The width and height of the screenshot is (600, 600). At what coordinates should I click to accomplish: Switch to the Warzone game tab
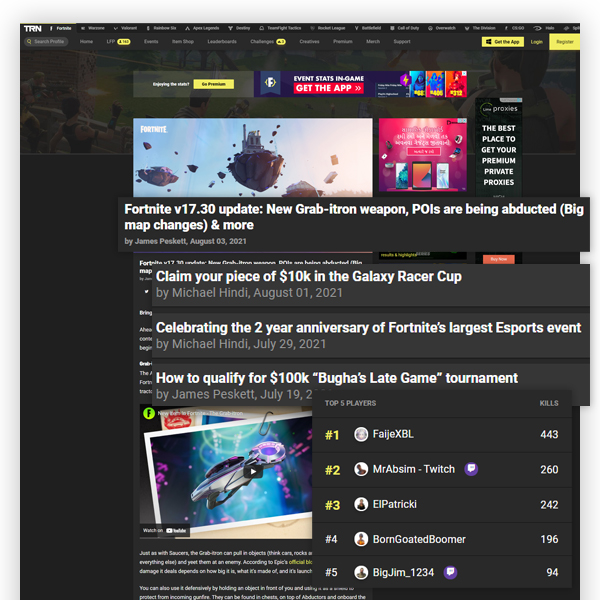pos(93,28)
